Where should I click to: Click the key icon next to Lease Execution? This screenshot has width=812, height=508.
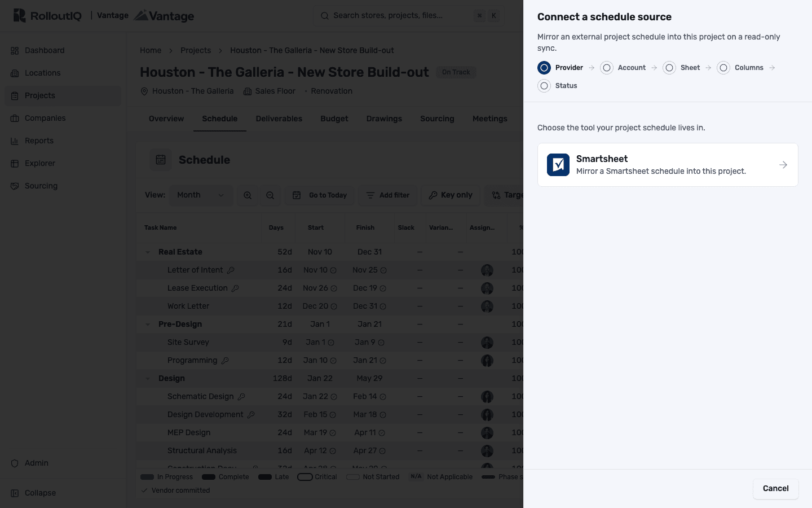235,288
